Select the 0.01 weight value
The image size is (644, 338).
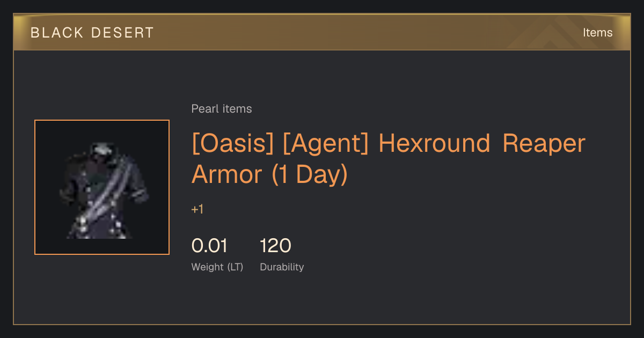[209, 246]
